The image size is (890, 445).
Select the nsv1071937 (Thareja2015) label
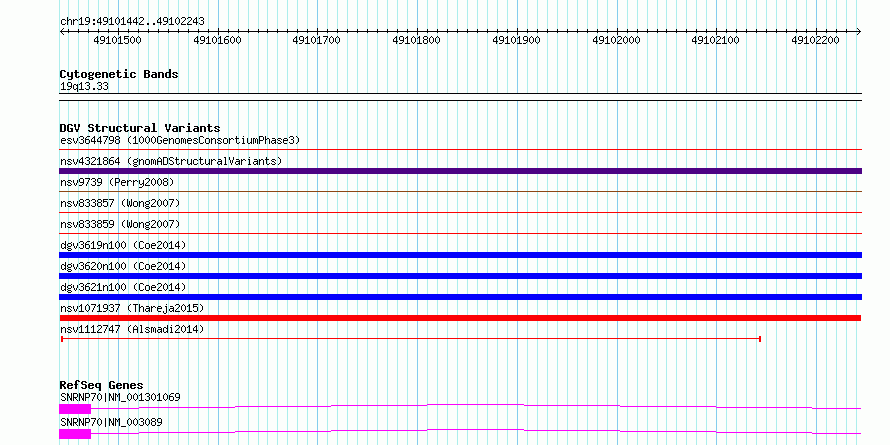click(x=132, y=308)
